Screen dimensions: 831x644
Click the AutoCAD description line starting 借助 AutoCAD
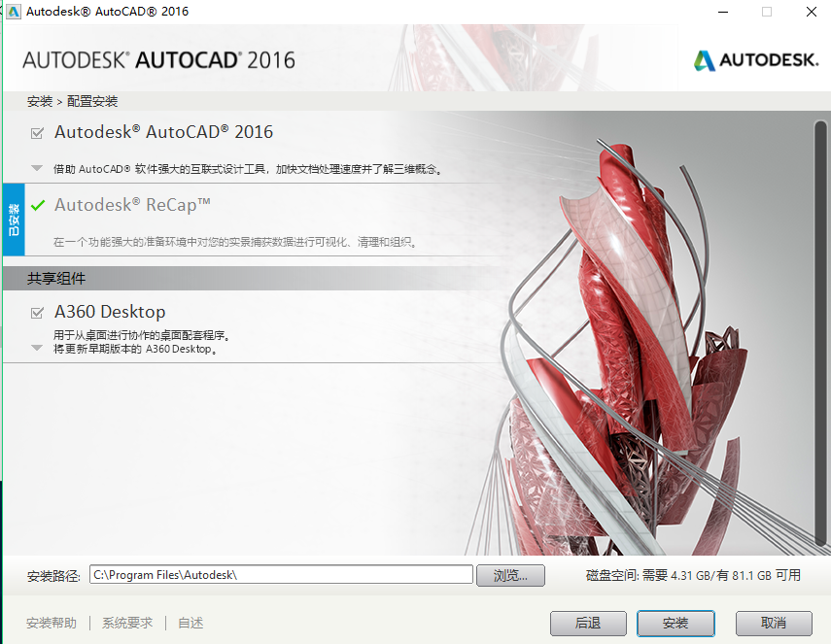[x=248, y=169]
